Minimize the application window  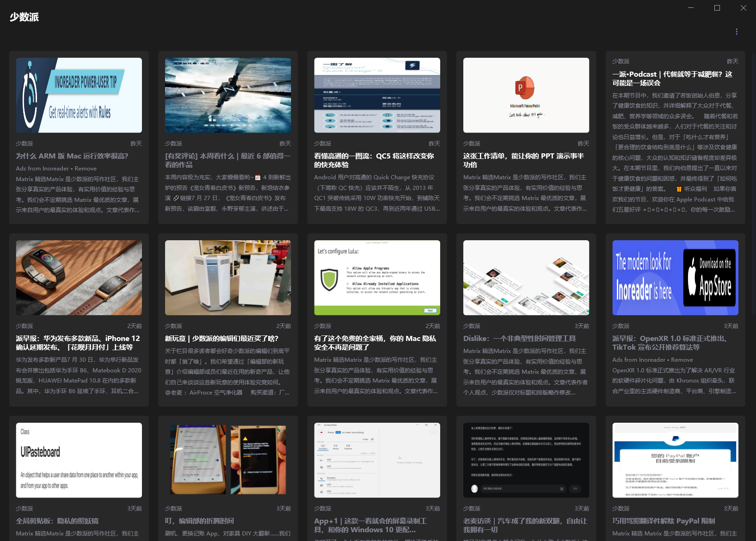(691, 8)
